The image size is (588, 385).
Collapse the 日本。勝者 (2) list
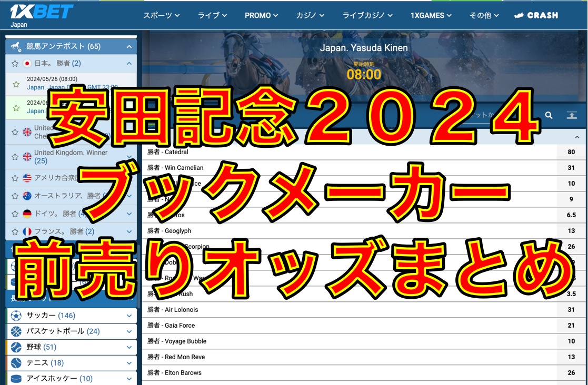[129, 63]
